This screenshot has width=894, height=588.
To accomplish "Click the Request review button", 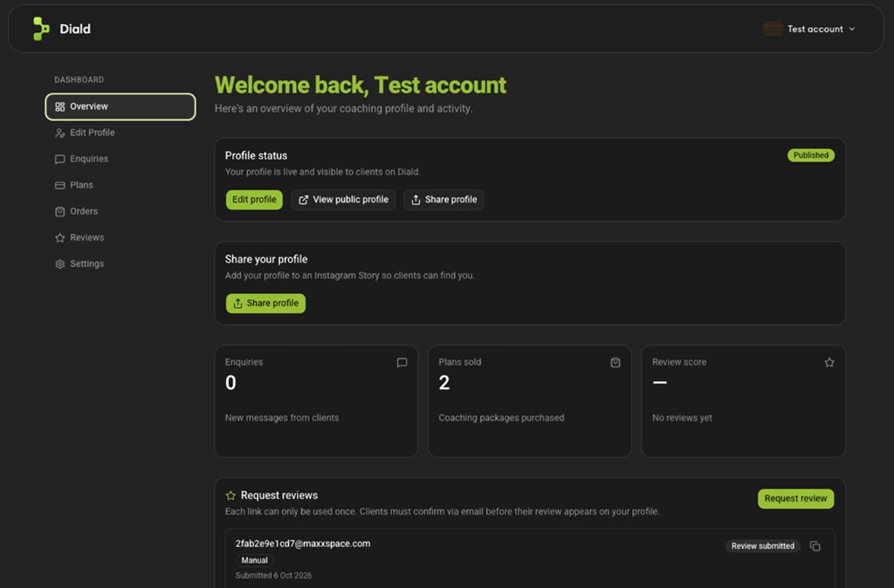I will click(x=795, y=498).
